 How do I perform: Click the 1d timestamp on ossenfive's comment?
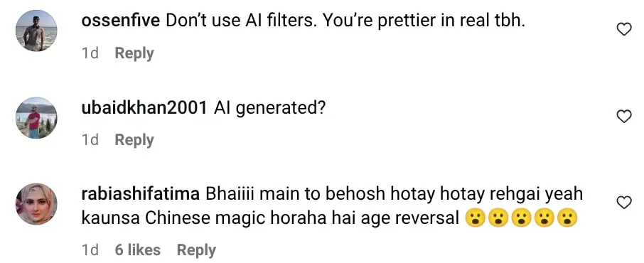click(x=90, y=53)
